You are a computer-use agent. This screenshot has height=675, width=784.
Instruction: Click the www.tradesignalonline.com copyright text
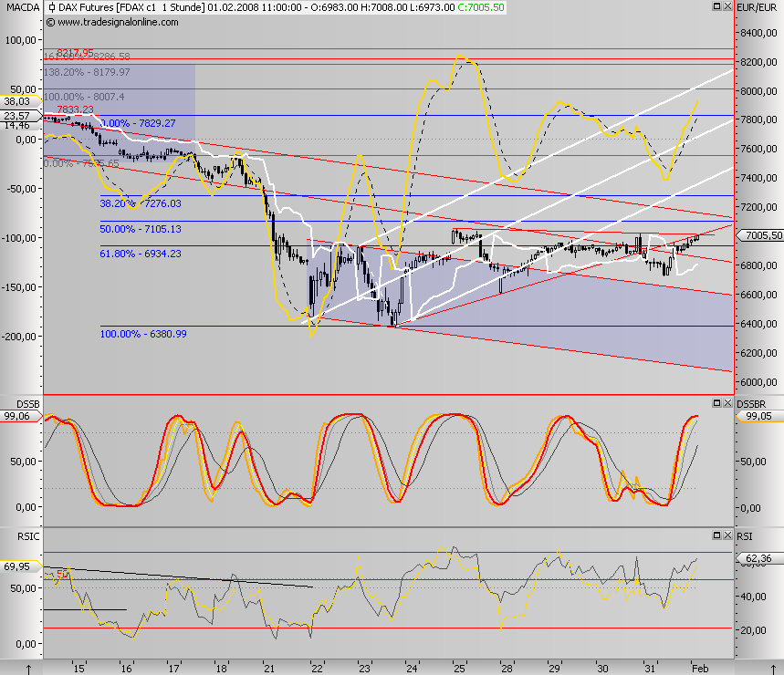tap(112, 22)
